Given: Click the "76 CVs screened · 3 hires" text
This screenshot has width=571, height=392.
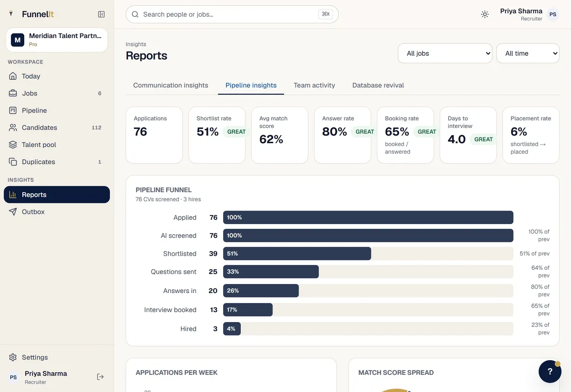Looking at the screenshot, I should coord(168,199).
